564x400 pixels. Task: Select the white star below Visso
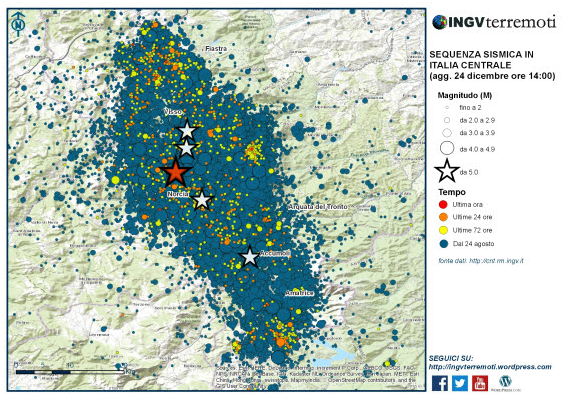tap(187, 130)
